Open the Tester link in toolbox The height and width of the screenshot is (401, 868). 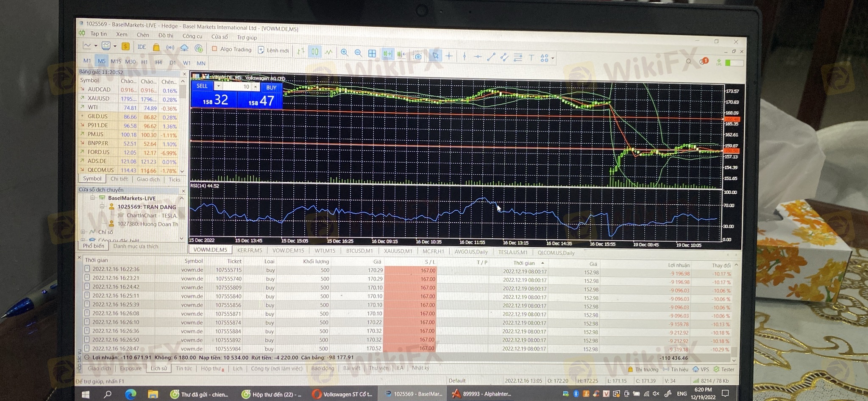724,369
